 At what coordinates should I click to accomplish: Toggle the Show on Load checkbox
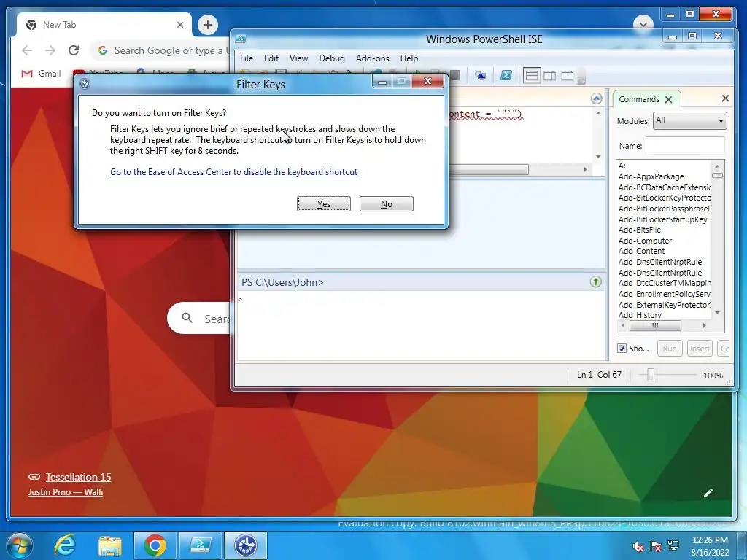click(x=622, y=348)
